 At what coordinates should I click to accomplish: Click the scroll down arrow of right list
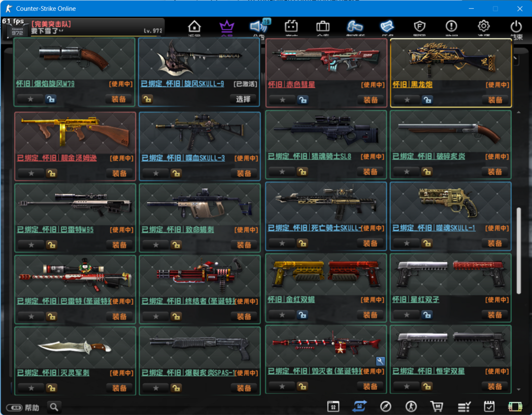pos(518,389)
